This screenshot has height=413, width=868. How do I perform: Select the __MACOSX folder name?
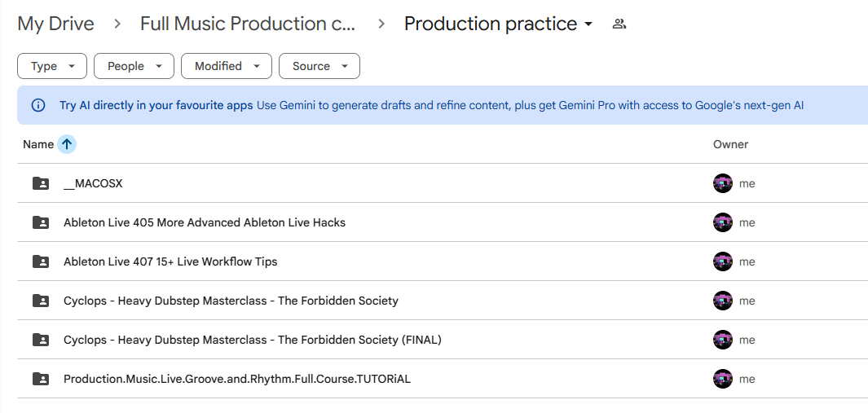click(93, 183)
